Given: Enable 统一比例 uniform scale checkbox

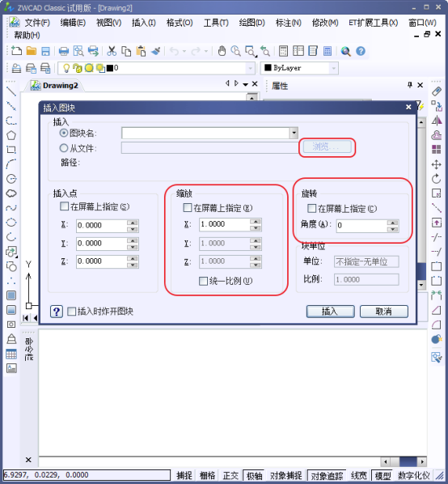Looking at the screenshot, I should [x=203, y=281].
